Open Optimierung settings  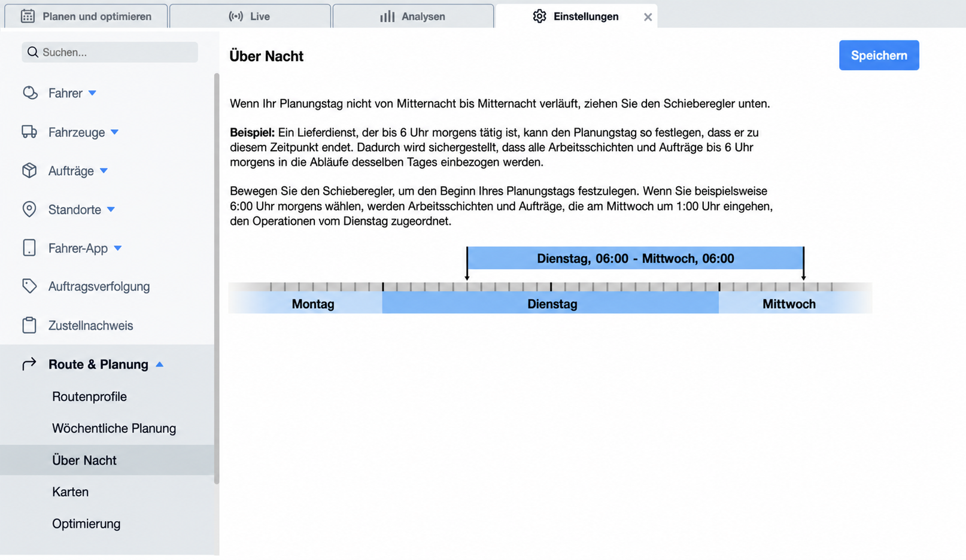86,524
